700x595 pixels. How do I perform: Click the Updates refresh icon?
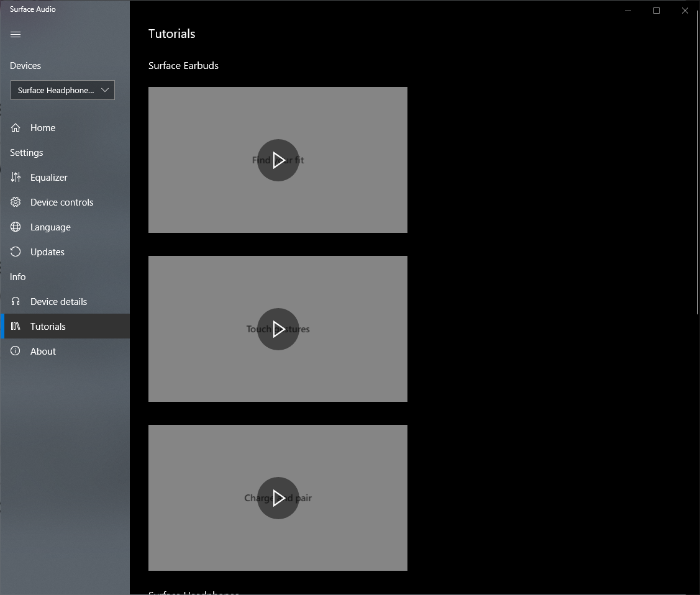point(16,252)
